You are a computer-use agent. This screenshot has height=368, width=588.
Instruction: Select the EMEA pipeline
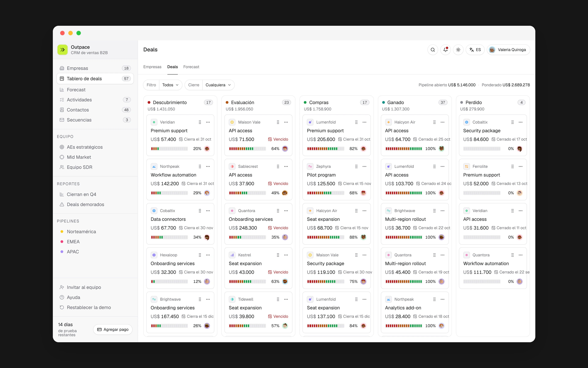coord(95,242)
